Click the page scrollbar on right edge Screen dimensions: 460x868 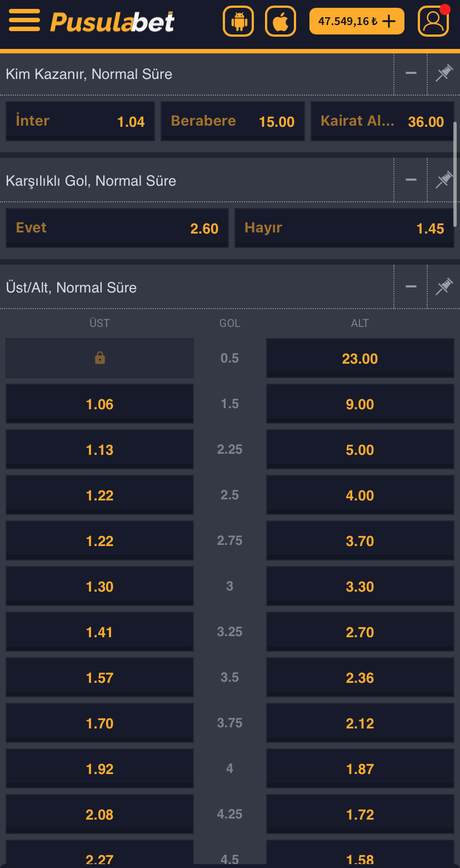tap(456, 173)
